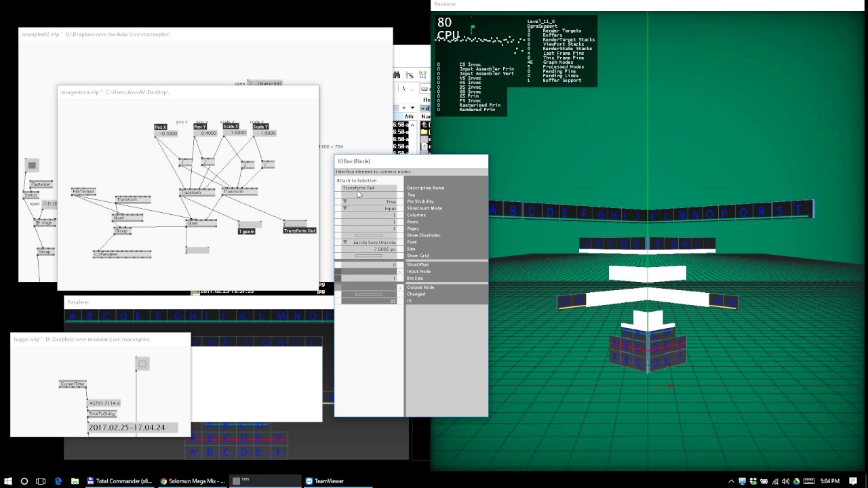Expand the Input Node arrow button
Screen dimensions: 868x488
(400, 272)
